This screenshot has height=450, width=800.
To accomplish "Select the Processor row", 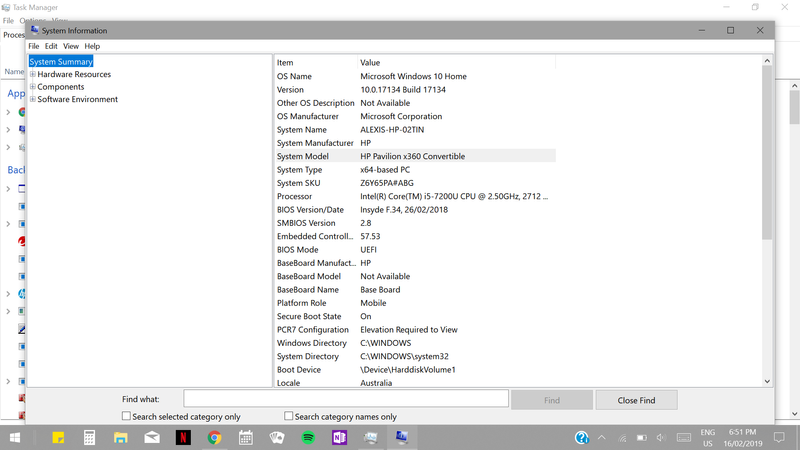I will 415,196.
